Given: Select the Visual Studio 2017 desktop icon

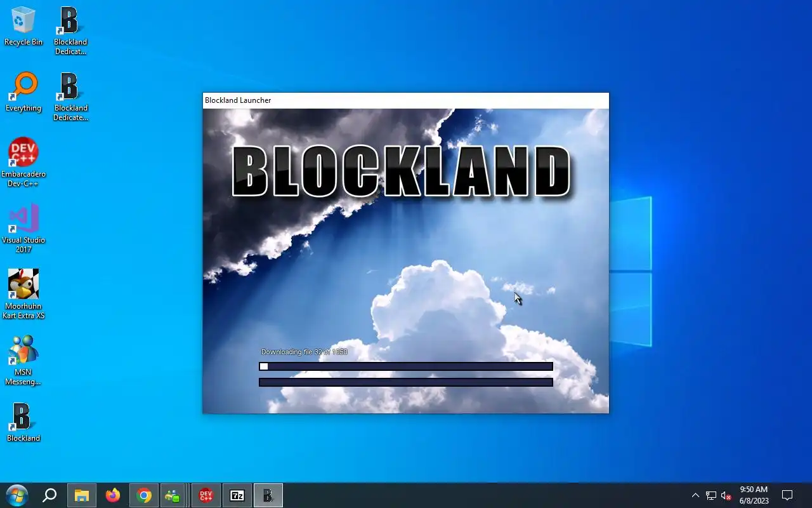Looking at the screenshot, I should pos(23,229).
